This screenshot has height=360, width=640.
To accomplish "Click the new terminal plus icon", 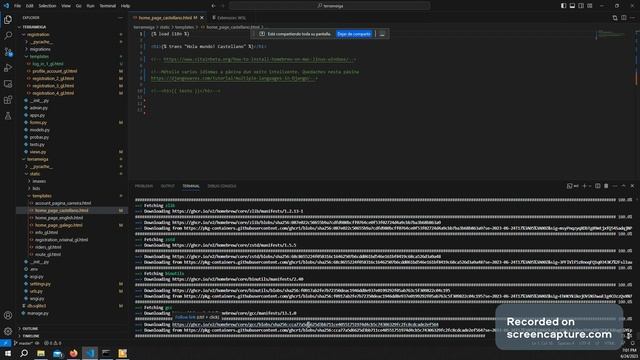I will coord(584,186).
